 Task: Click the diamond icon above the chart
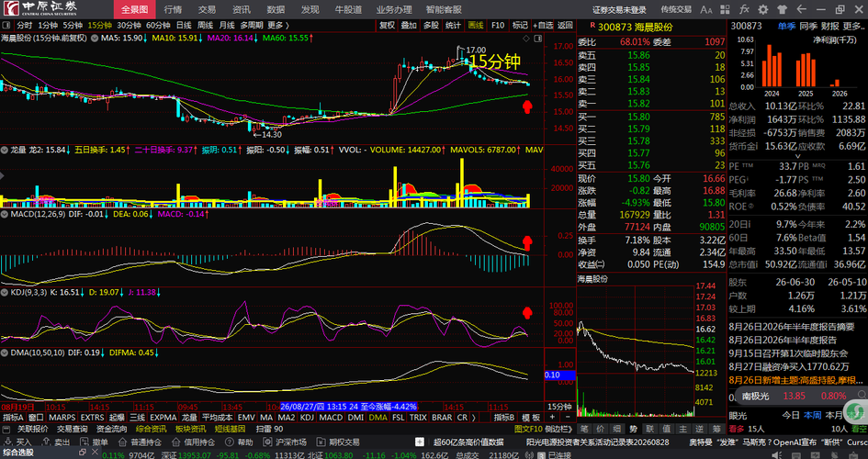pos(526,39)
